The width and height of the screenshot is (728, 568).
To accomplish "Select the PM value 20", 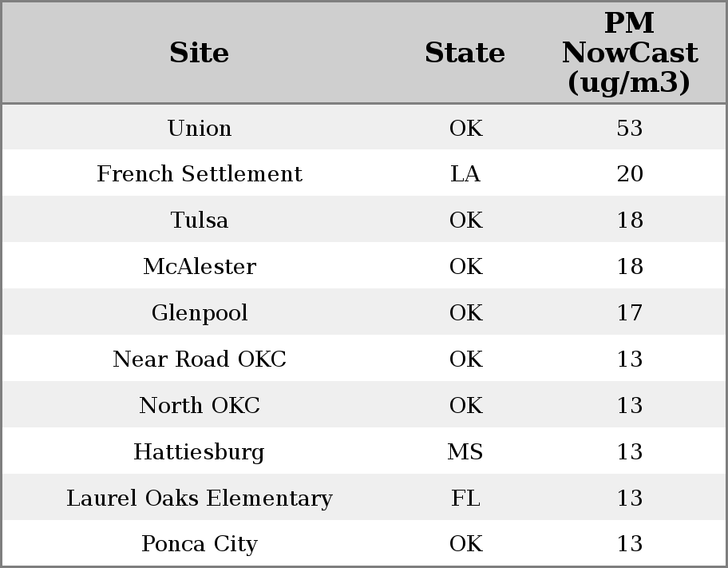I will tap(630, 174).
